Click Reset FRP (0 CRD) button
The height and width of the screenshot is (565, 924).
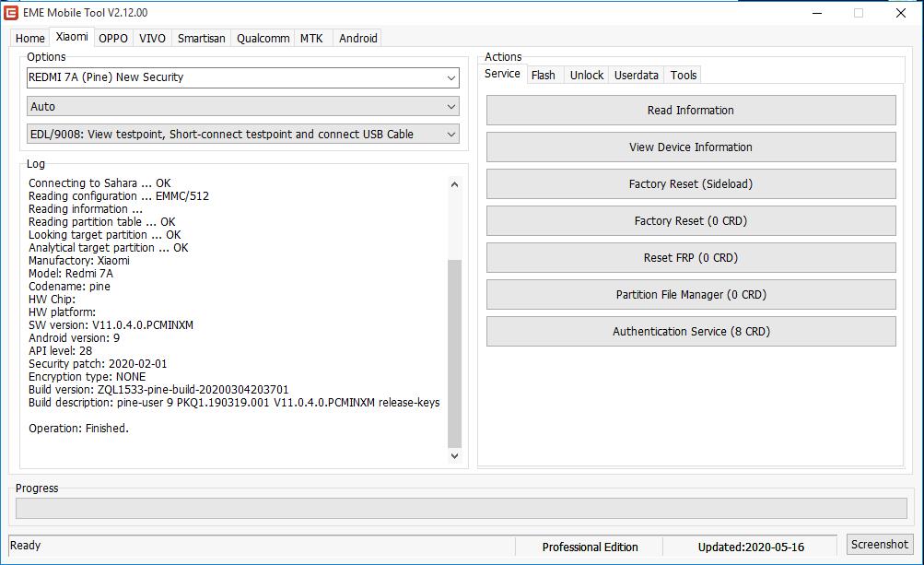tap(691, 258)
